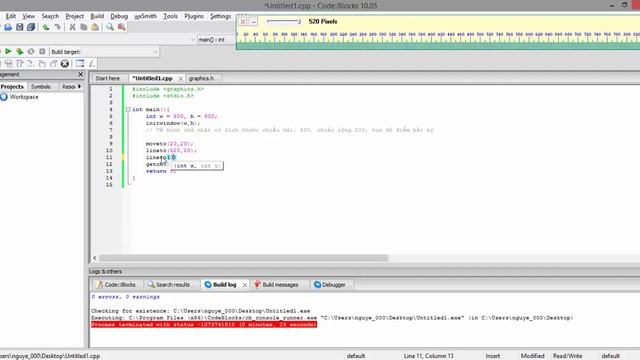Open the Plugins menu
This screenshot has height=360, width=640.
point(194,16)
